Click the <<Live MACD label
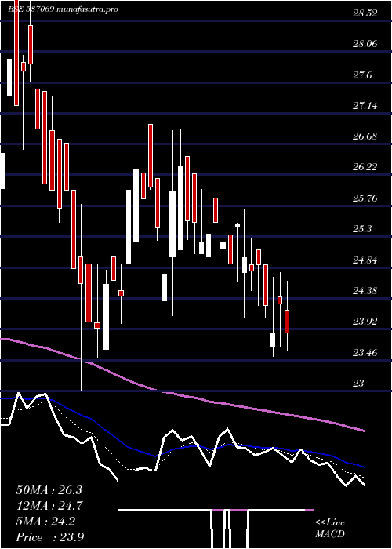The image size is (392, 549). [330, 529]
